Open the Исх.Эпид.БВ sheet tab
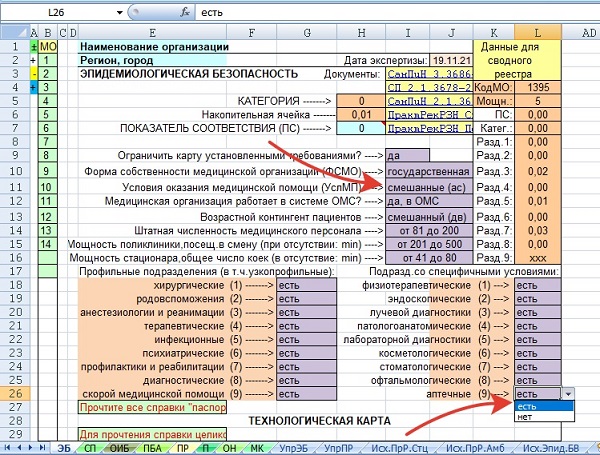The image size is (600, 455). (x=551, y=448)
